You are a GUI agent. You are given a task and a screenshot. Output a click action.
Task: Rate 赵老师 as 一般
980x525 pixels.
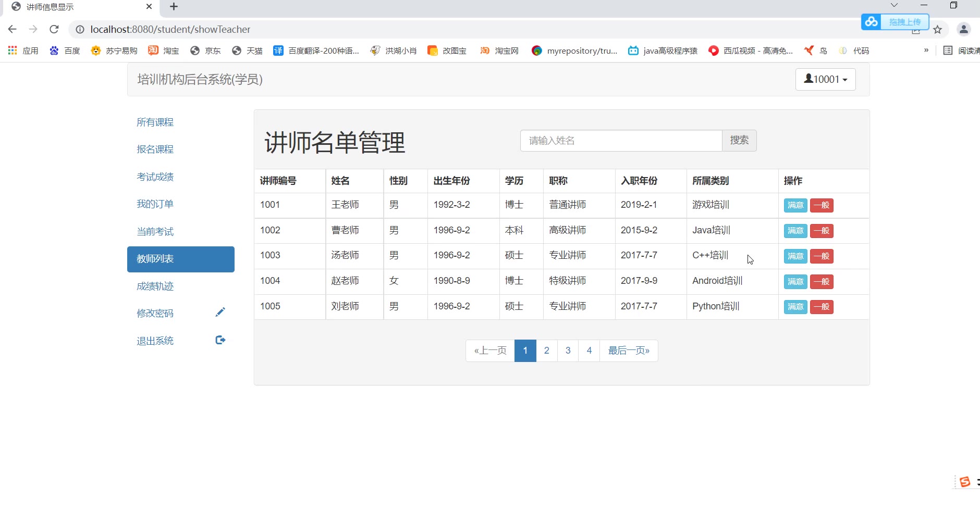click(x=821, y=282)
